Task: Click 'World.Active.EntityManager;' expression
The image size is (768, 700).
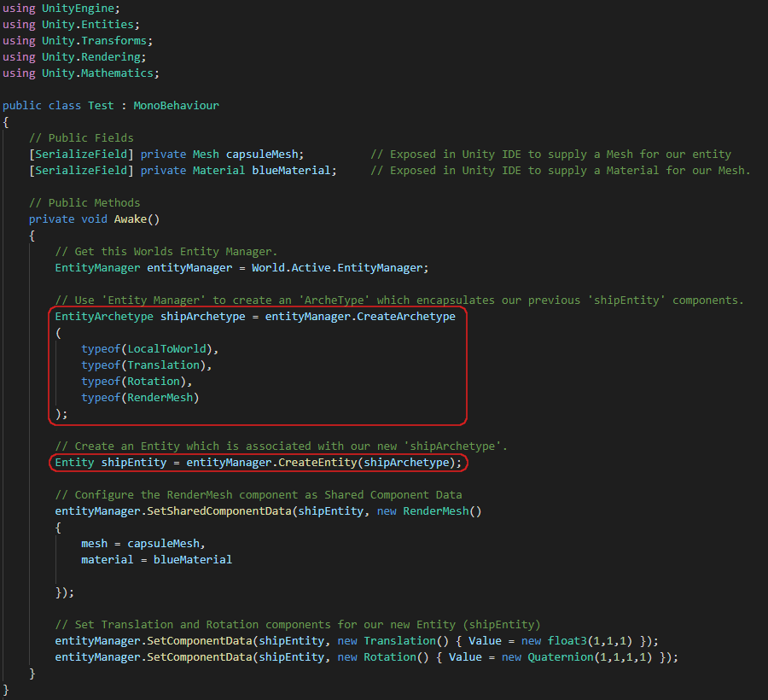Action: (x=340, y=267)
